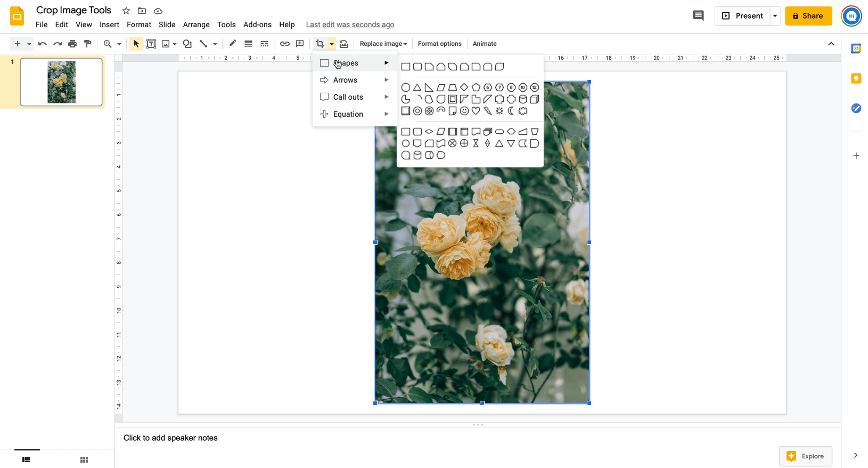Image resolution: width=868 pixels, height=468 pixels.
Task: Open the Replace image dropdown
Action: pyautogui.click(x=383, y=44)
